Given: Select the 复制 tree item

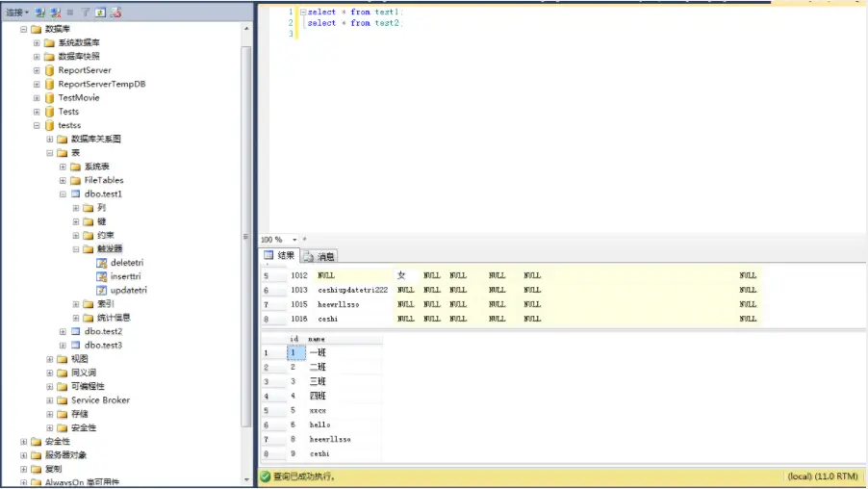Looking at the screenshot, I should pyautogui.click(x=54, y=469).
